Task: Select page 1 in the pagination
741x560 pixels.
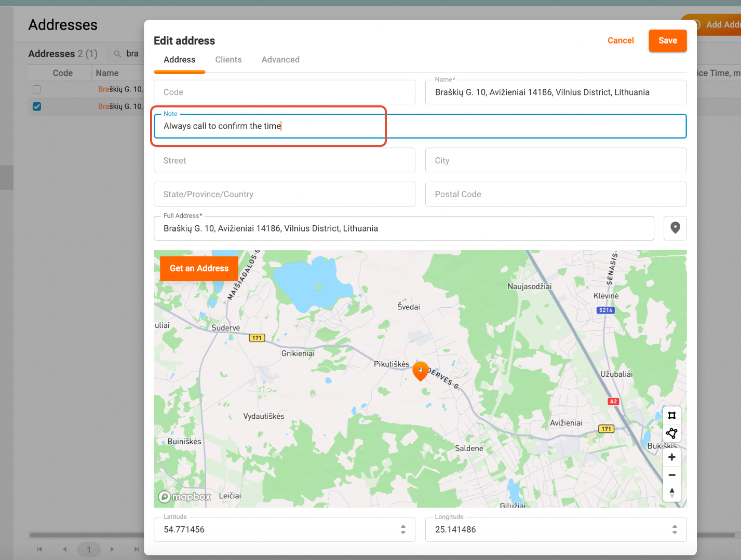Action: coord(89,549)
